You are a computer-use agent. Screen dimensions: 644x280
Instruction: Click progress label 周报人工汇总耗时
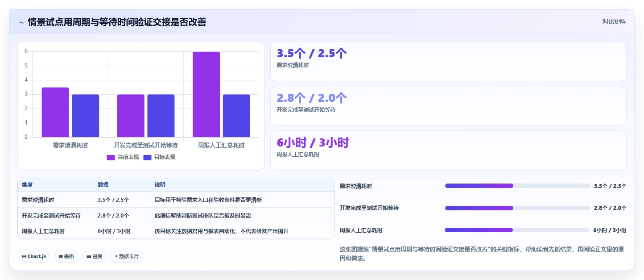click(x=361, y=230)
